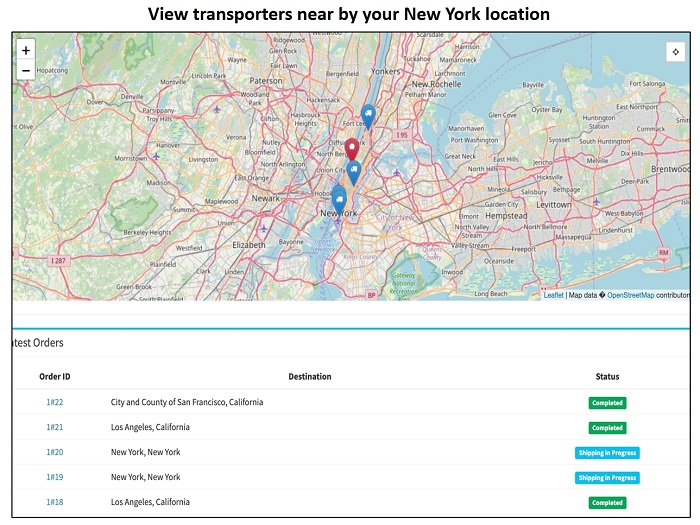The image size is (700, 525).
Task: Zoom out the map with minus button
Action: point(26,71)
